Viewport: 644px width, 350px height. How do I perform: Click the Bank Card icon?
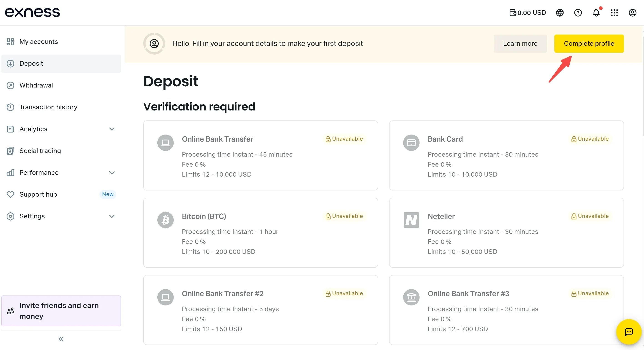(x=411, y=143)
